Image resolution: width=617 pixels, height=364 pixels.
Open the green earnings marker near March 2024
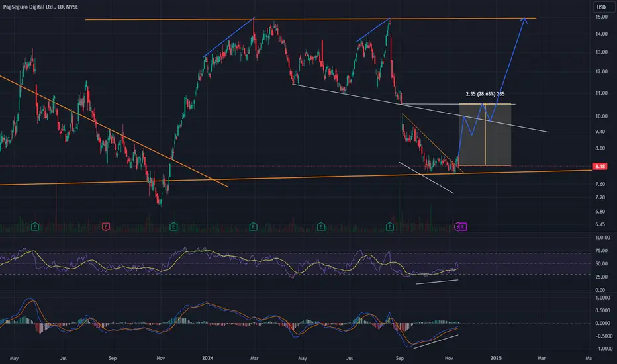254,226
